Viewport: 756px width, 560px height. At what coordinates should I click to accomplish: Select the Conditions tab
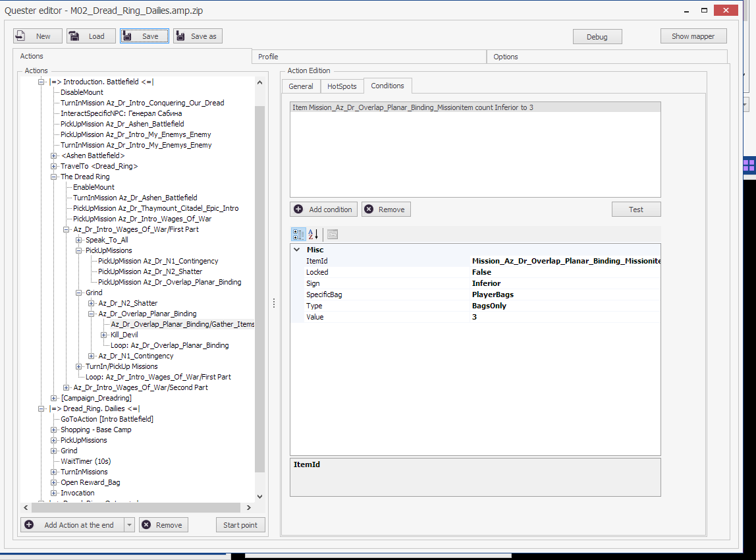click(x=388, y=86)
